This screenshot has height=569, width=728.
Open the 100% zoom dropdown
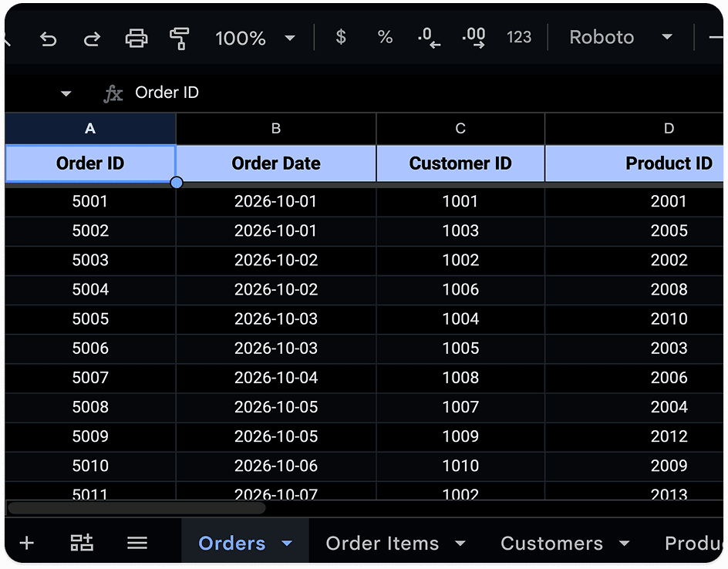click(255, 38)
